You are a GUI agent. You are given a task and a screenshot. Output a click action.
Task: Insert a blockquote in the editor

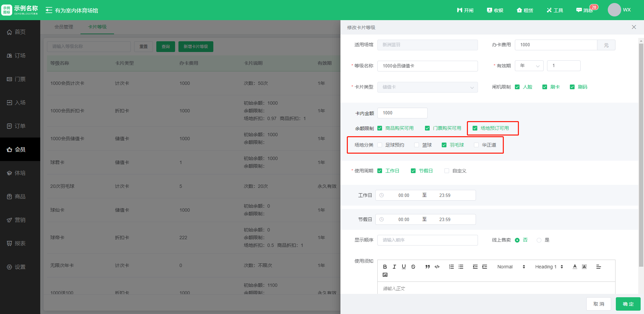pyautogui.click(x=427, y=267)
